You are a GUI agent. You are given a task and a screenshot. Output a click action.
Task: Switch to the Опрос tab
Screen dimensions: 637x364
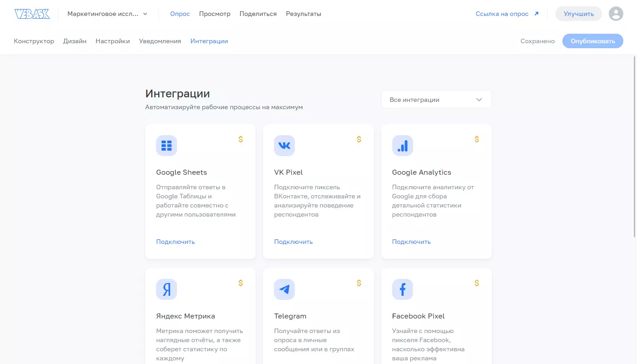[180, 14]
